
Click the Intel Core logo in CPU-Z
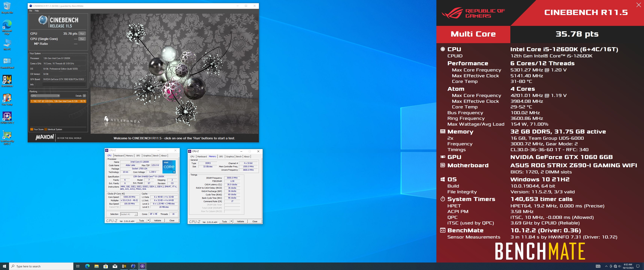point(169,167)
